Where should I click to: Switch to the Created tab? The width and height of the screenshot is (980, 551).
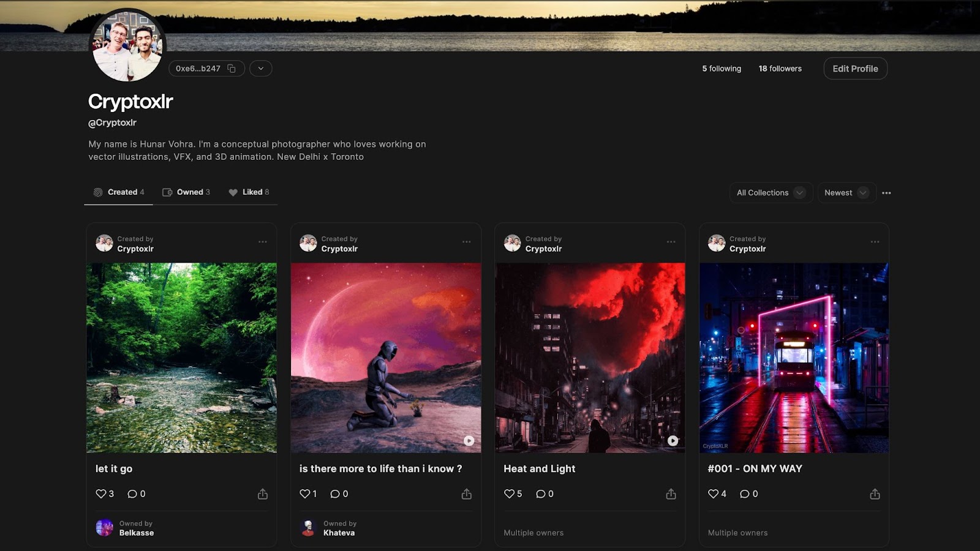coord(118,192)
